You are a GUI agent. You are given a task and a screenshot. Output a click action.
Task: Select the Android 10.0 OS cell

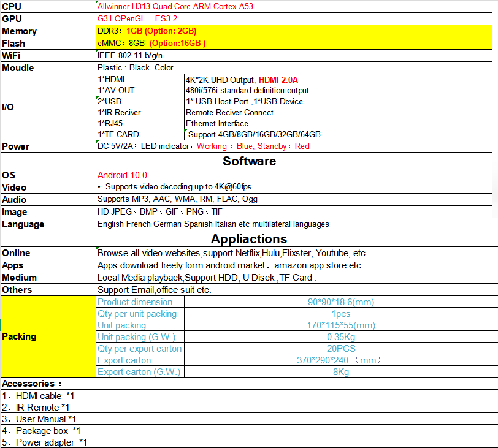click(x=122, y=175)
